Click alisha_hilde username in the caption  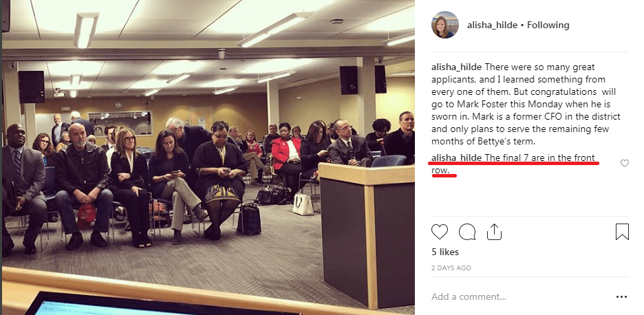[x=456, y=67]
